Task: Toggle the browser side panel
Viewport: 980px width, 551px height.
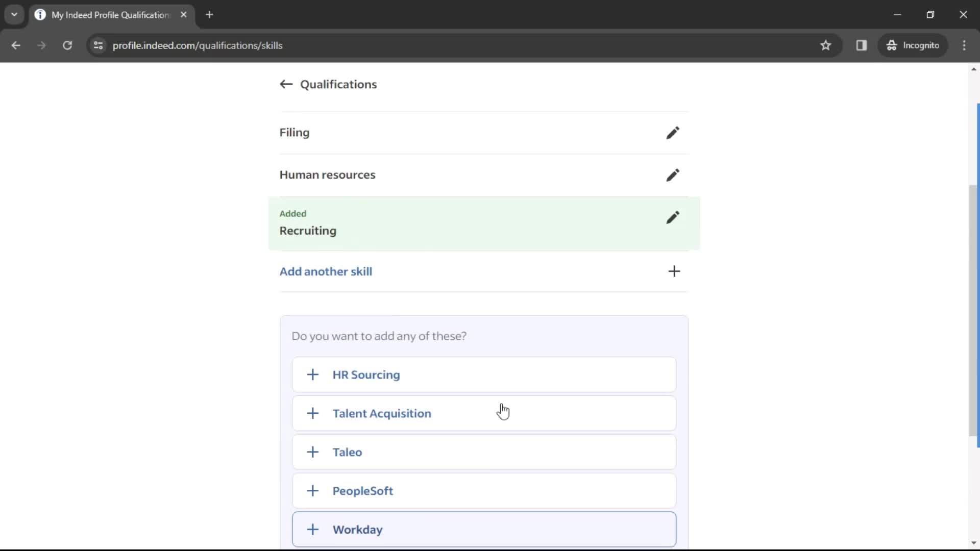Action: click(862, 45)
